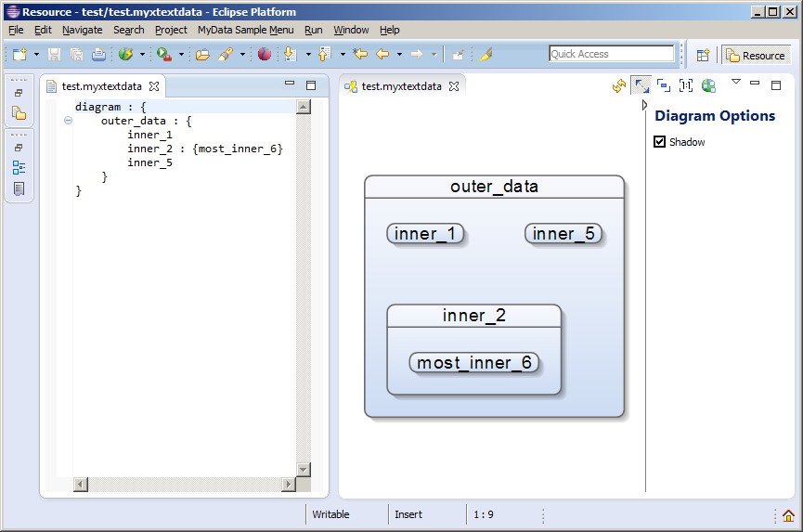Click the Last Edit Location icon
The image size is (803, 532).
pyautogui.click(x=360, y=55)
